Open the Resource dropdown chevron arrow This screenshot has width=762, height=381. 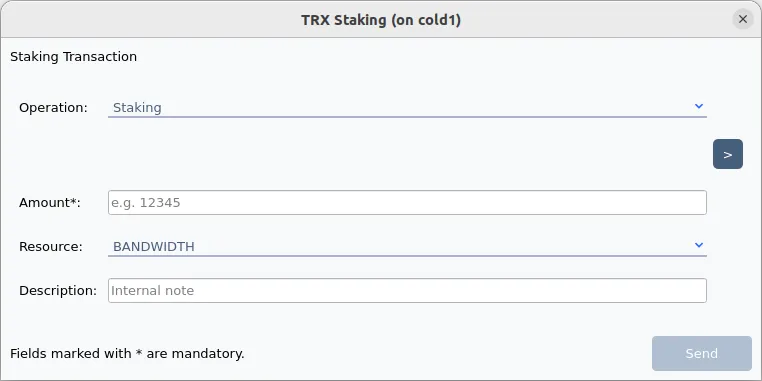tap(699, 245)
